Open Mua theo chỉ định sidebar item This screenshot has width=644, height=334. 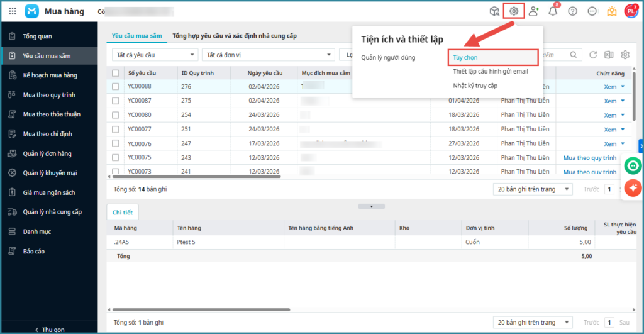click(49, 134)
